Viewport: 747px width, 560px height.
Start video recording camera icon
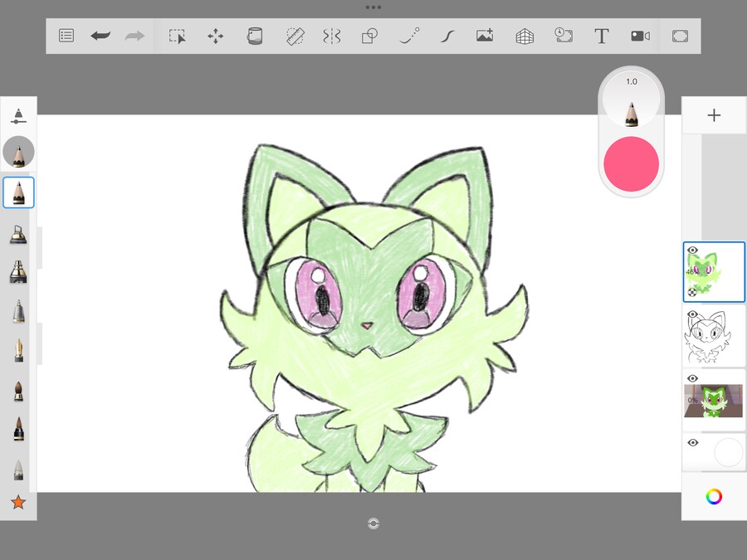tap(640, 37)
